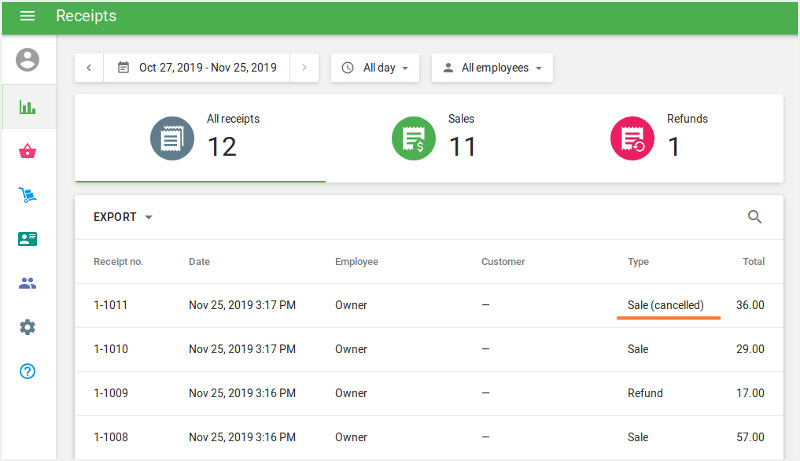Search receipts with the magnifier icon

tap(755, 217)
